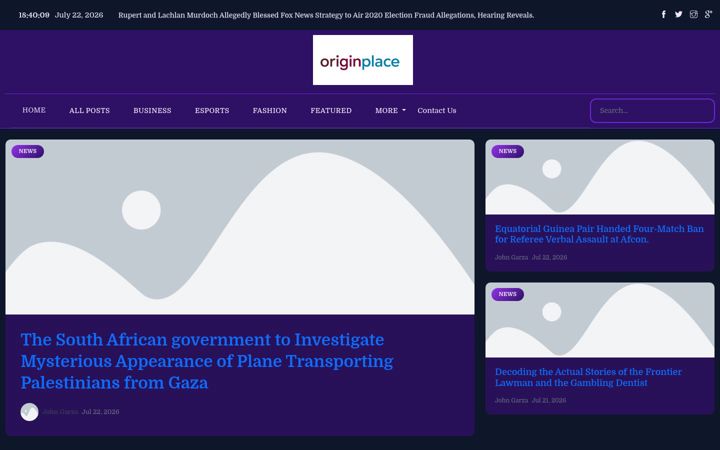Open the FEATURED menu item
Viewport: 720px width, 450px height.
click(x=331, y=111)
